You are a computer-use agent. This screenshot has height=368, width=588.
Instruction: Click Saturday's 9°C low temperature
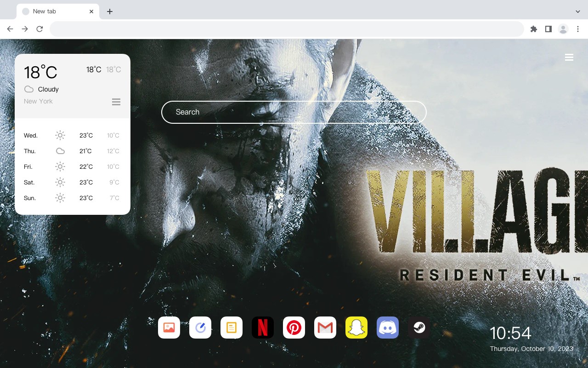click(x=114, y=182)
